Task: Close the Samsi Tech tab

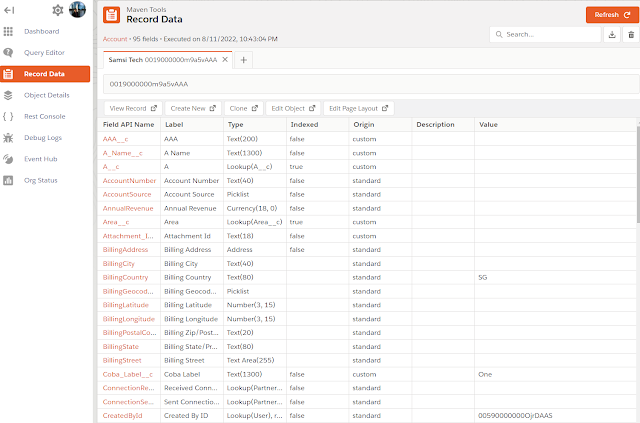Action: tap(225, 60)
